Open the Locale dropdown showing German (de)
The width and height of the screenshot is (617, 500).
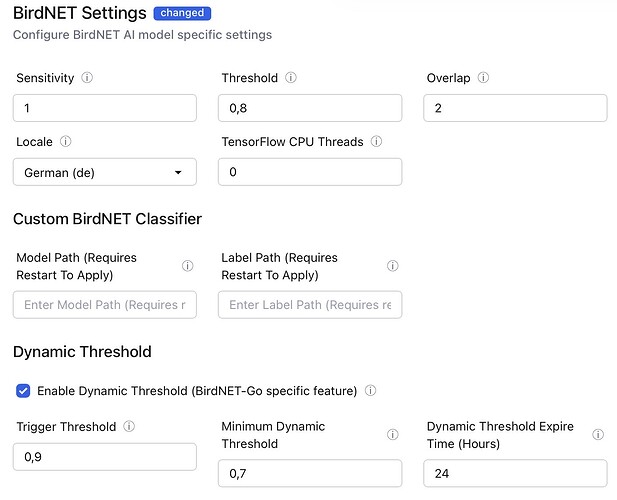[105, 172]
